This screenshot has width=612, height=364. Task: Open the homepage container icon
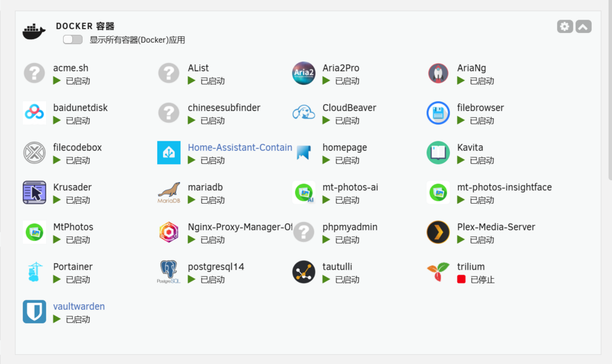pyautogui.click(x=304, y=152)
